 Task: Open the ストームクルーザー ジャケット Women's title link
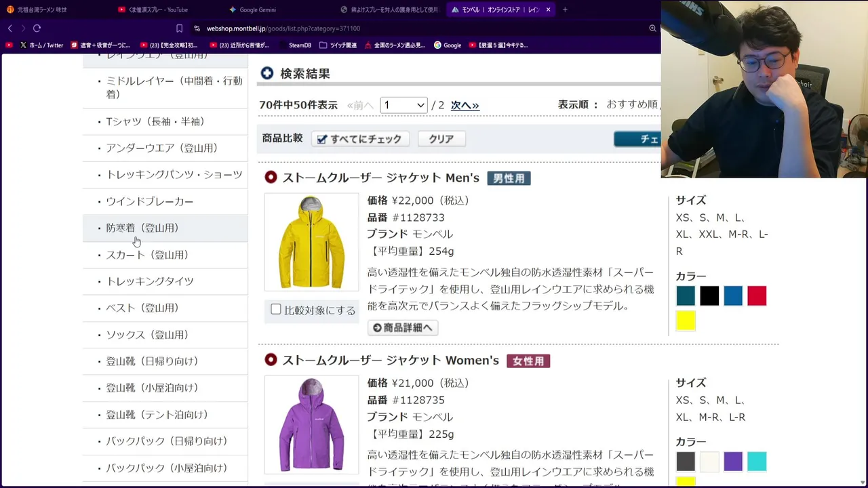[391, 360]
